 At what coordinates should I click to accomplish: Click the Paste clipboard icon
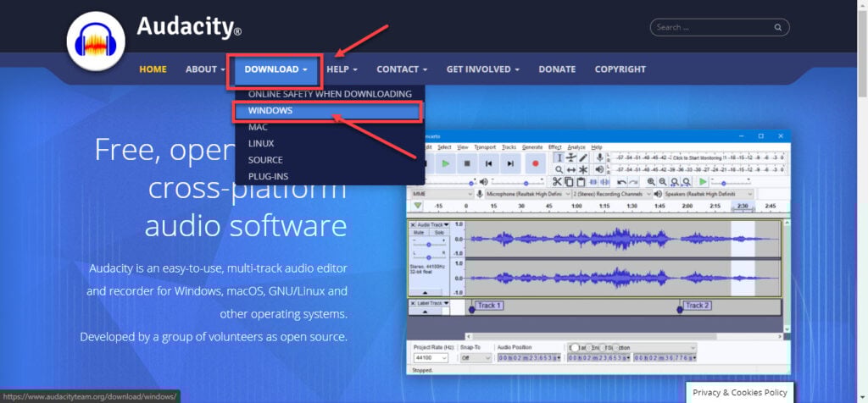pos(581,182)
